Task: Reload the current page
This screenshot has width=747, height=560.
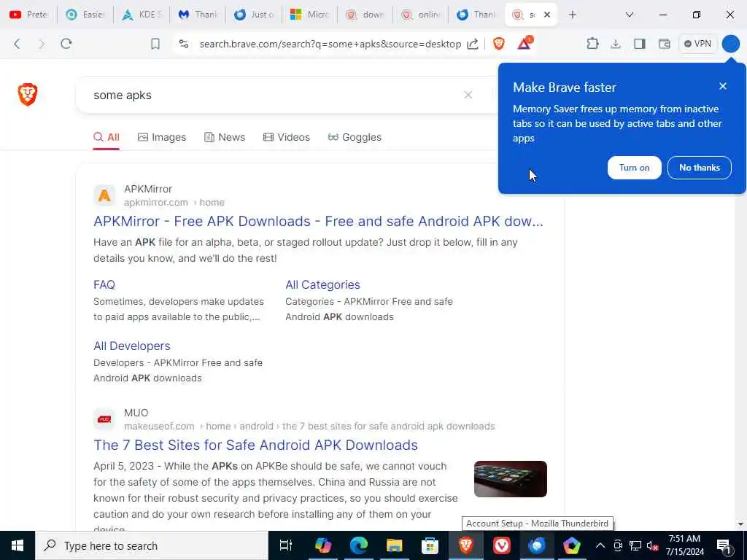Action: point(66,44)
